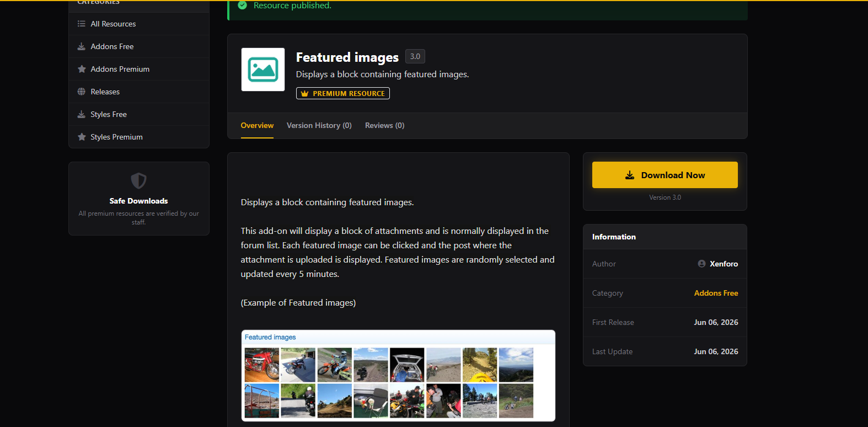Open the red motorcycle thumbnail

point(262,365)
